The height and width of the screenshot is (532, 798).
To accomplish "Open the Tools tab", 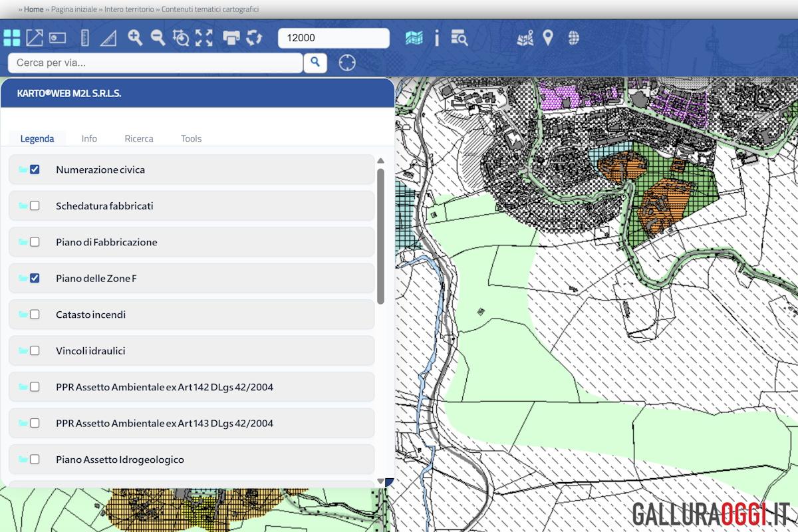I will 191,138.
